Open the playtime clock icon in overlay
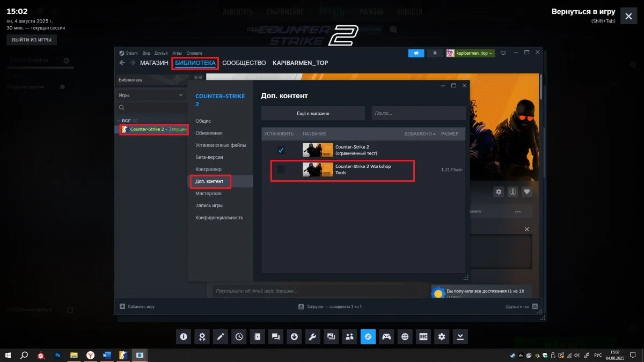Screen dimensions: 644x362 pos(239,337)
